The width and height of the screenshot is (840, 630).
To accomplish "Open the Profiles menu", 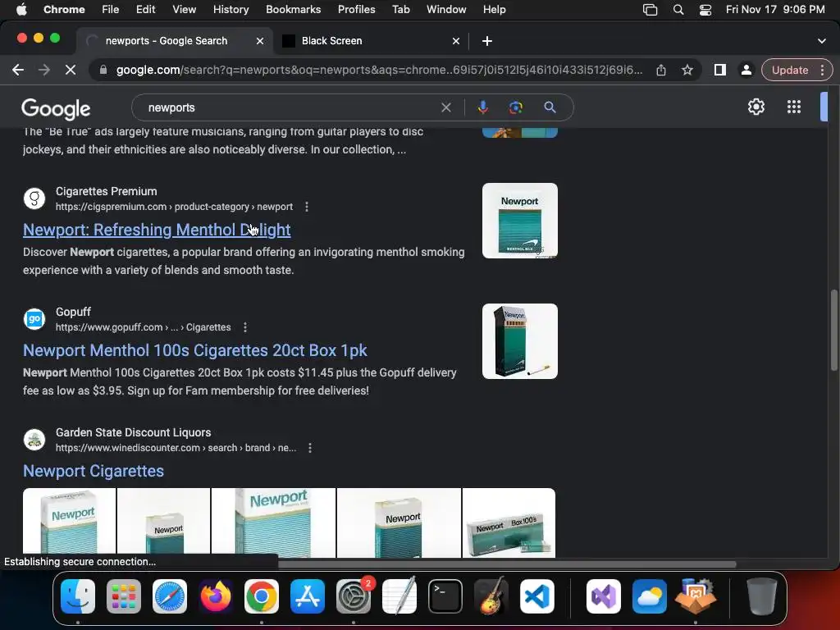I will coord(356,9).
